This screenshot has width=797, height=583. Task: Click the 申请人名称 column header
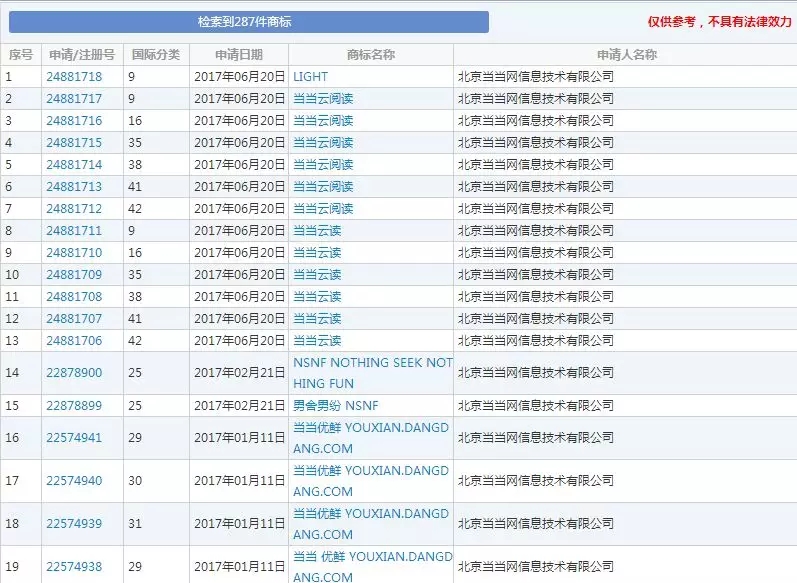[x=626, y=55]
